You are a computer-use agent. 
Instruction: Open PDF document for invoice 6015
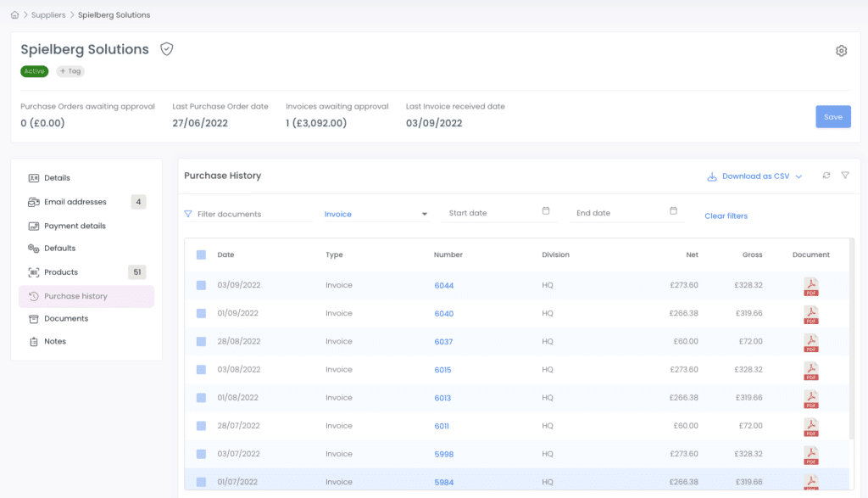click(811, 371)
